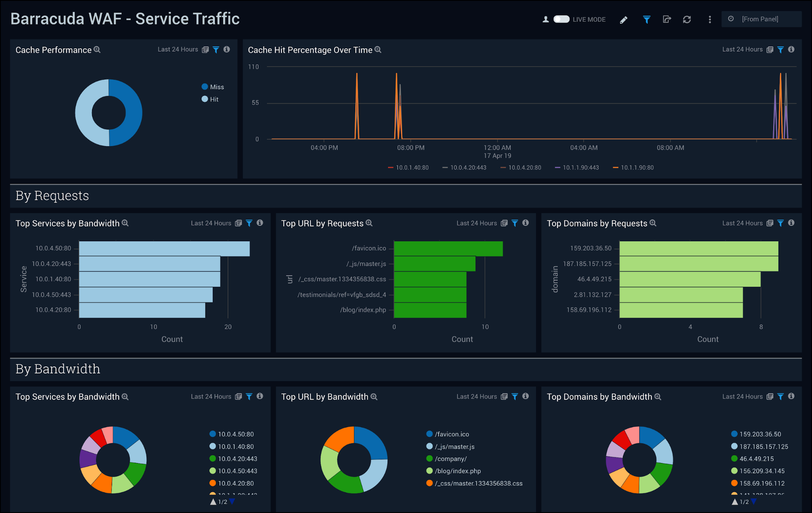Zoom the Cache Hit Percentage Over Time chart
The height and width of the screenshot is (513, 812).
click(378, 50)
